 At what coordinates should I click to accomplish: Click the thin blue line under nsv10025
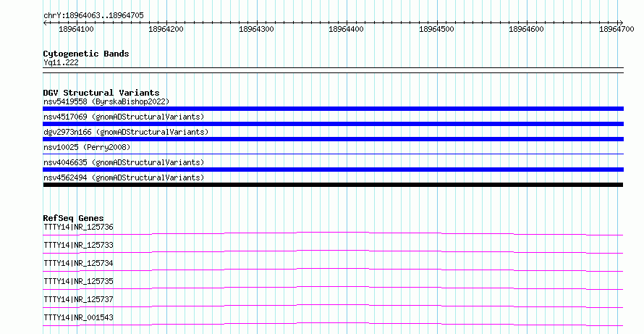click(333, 154)
